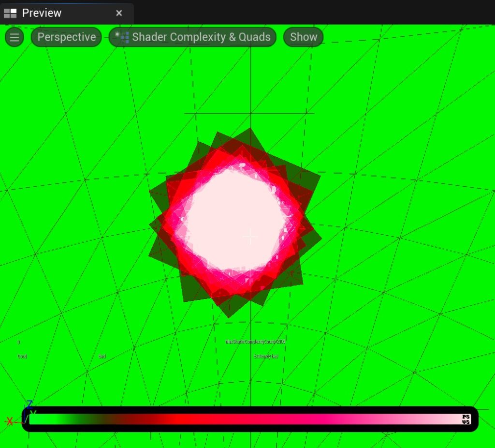Screen dimensions: 495x448
Task: Open the Perspective view type dropdown
Action: 67,37
